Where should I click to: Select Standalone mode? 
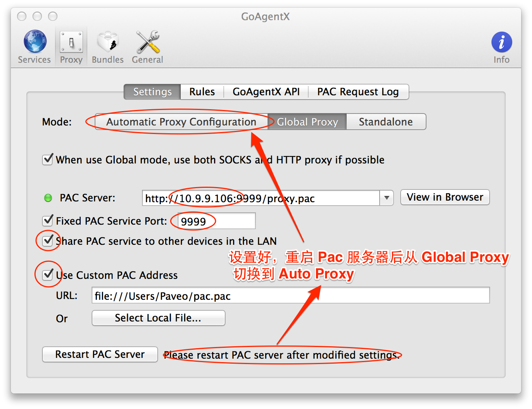(x=386, y=122)
